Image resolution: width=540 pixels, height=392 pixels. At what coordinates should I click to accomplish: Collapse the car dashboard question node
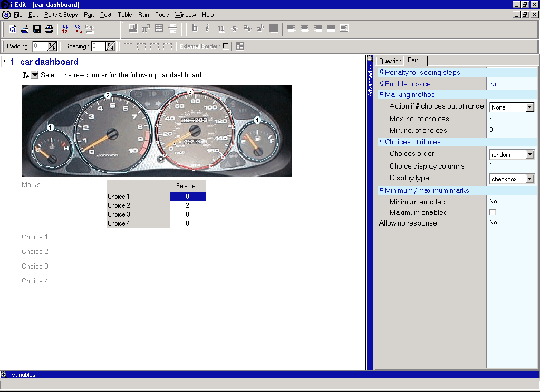(6, 62)
